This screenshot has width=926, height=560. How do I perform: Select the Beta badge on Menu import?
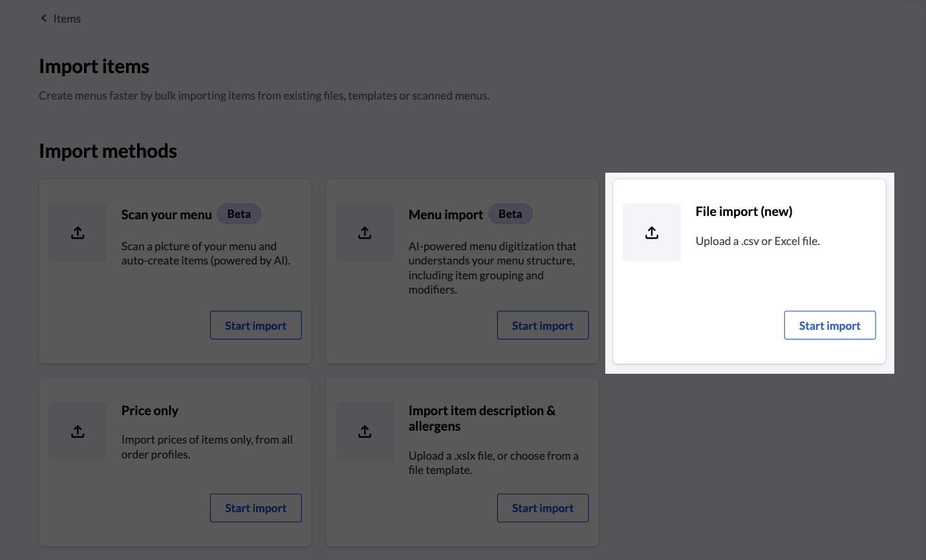(x=510, y=213)
